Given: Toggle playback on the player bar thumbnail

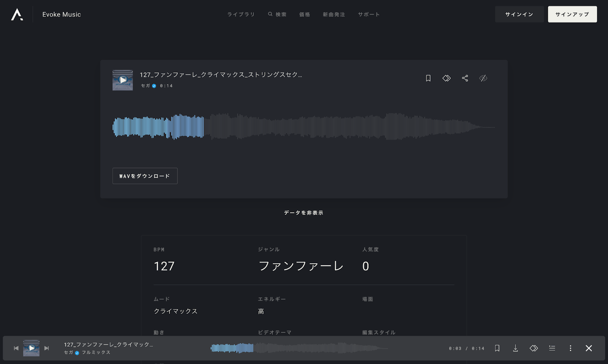Looking at the screenshot, I should [x=31, y=348].
